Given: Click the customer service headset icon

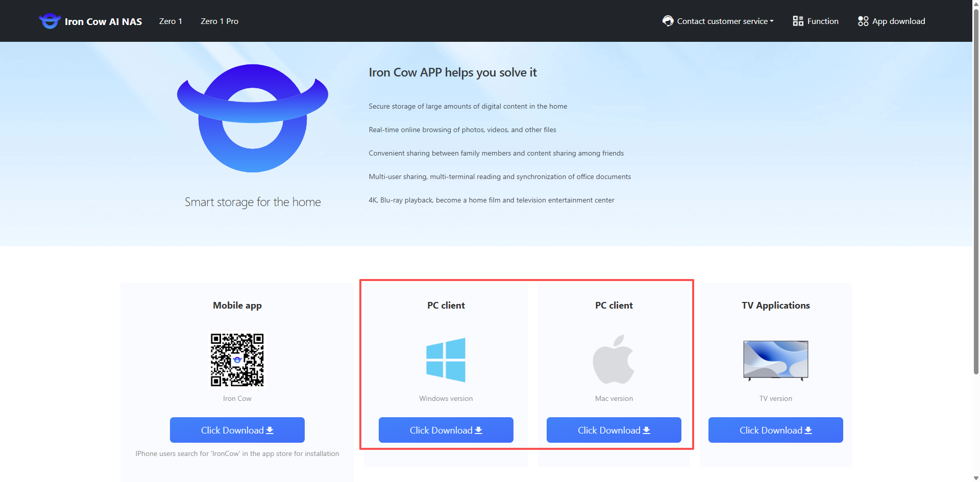Looking at the screenshot, I should pyautogui.click(x=668, y=21).
